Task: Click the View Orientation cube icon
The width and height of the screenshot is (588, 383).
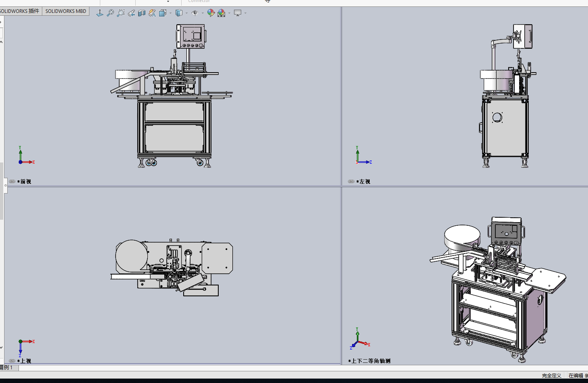Action: (162, 13)
